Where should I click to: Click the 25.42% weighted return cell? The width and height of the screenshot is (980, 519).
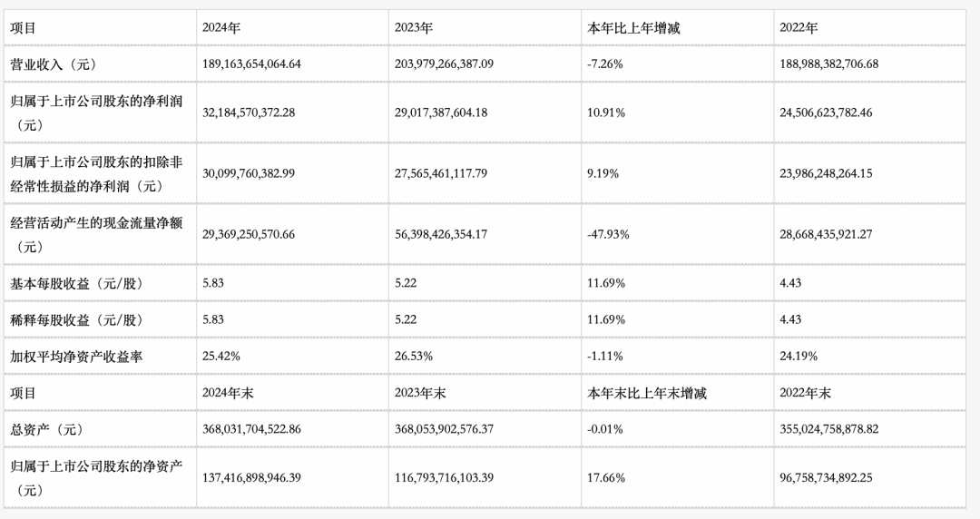pyautogui.click(x=221, y=357)
